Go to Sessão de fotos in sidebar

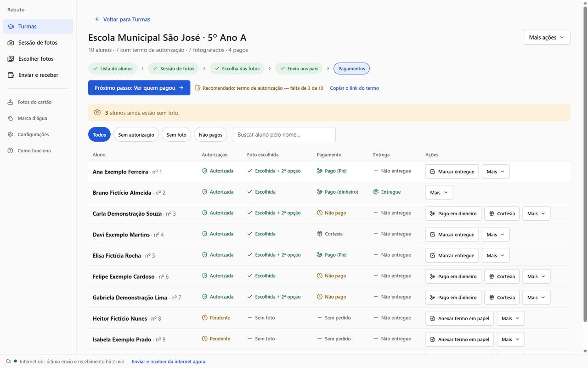(x=38, y=43)
